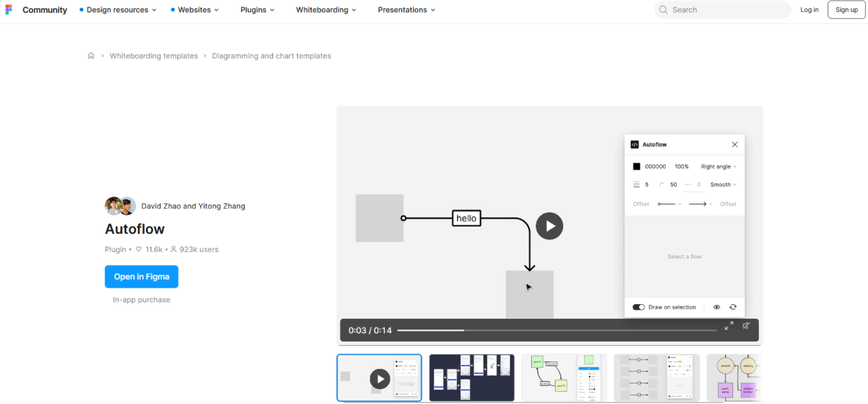Unmute the video sound icon
The width and height of the screenshot is (868, 404).
click(746, 326)
